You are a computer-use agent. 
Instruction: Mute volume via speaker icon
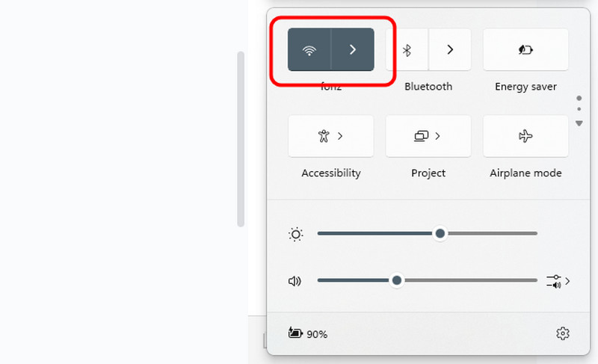(295, 281)
